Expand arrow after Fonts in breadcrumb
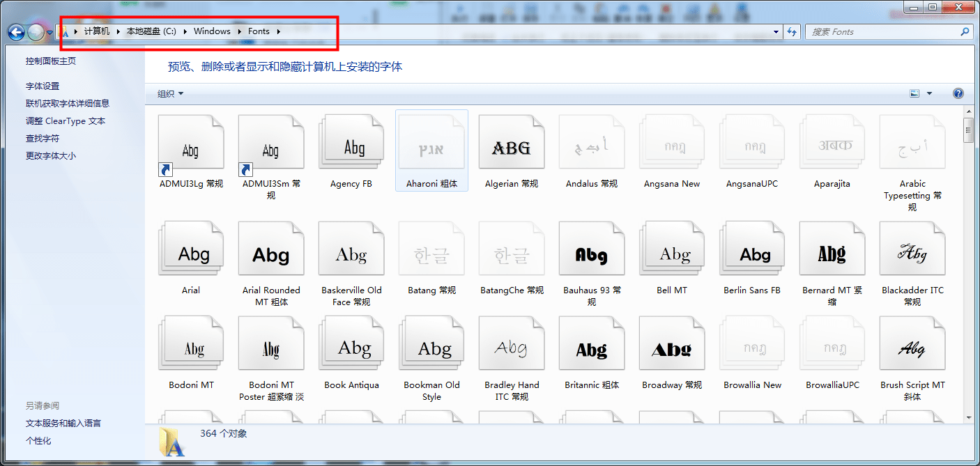Image resolution: width=980 pixels, height=466 pixels. [279, 31]
